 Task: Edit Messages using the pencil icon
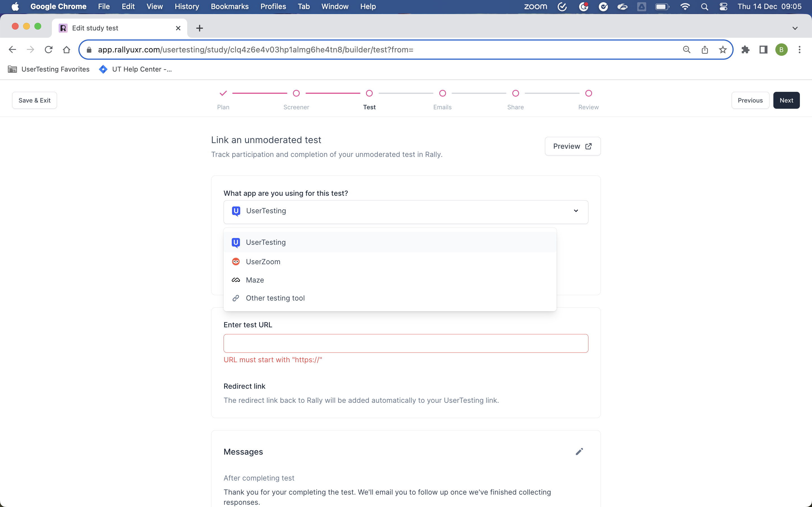tap(579, 451)
